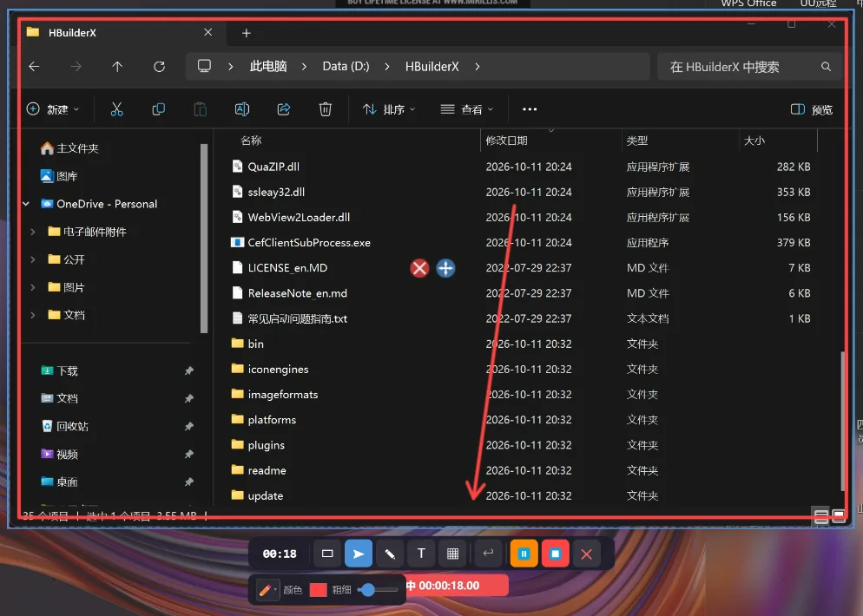Click the search box 在 HBuilderX 中搜索

[x=749, y=67]
